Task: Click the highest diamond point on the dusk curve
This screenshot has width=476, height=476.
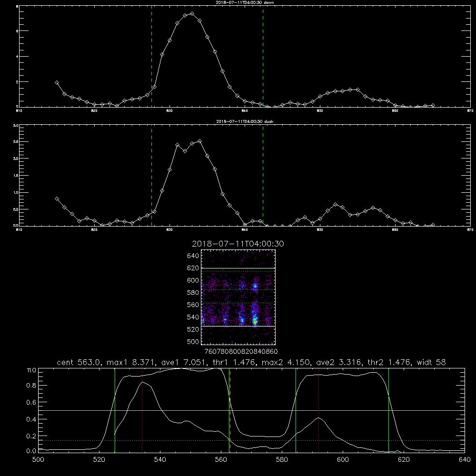Action: tap(199, 141)
